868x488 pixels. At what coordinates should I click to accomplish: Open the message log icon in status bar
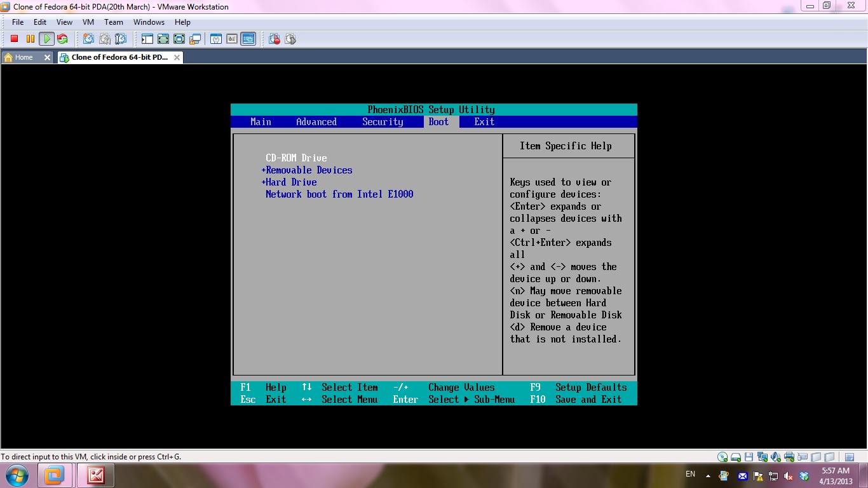[850, 457]
